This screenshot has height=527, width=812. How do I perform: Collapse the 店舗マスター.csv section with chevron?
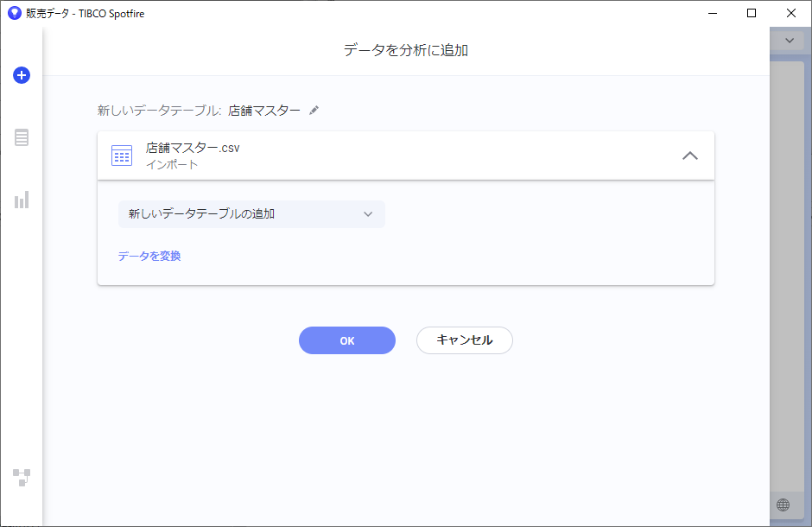(x=690, y=156)
